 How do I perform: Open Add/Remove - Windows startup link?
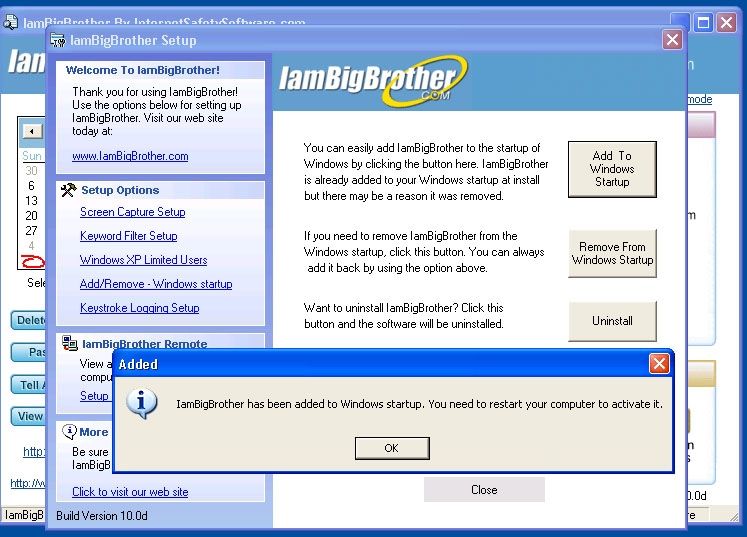(x=156, y=284)
